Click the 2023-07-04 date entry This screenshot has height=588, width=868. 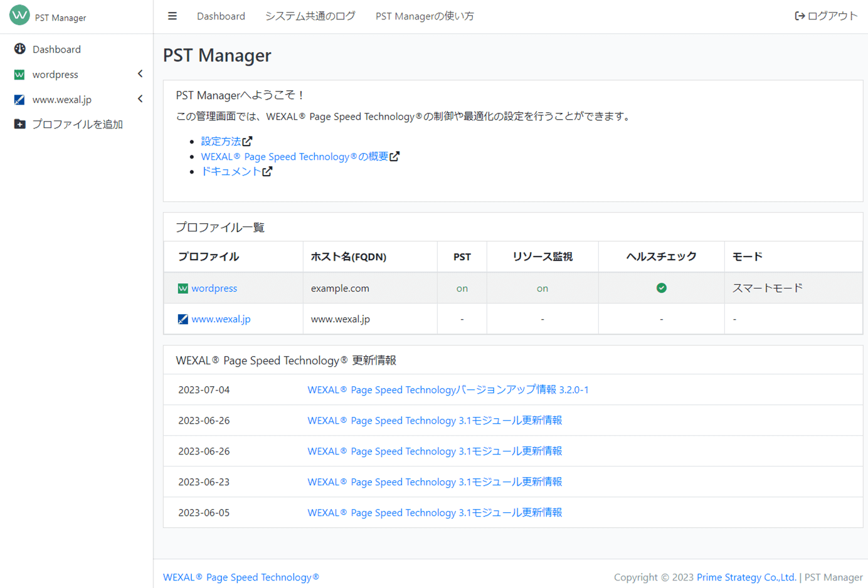click(204, 390)
